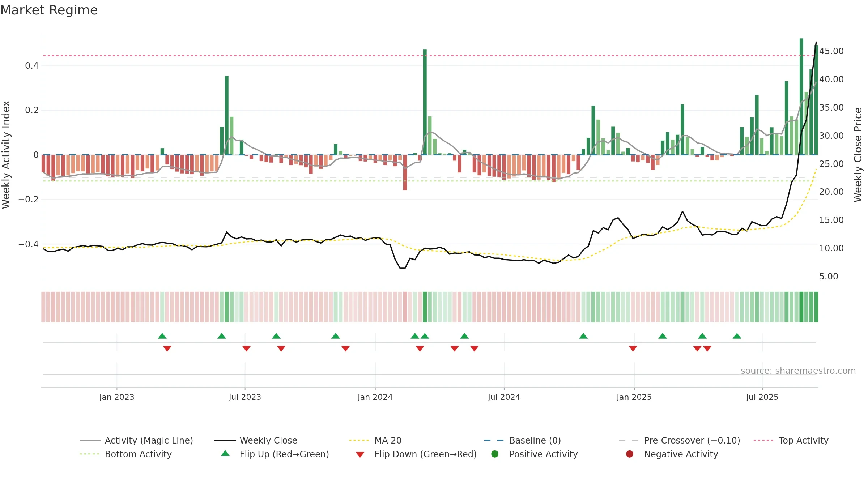The image size is (868, 488).
Task: Toggle the Activity (Magic Line) legend entry
Action: [x=136, y=440]
